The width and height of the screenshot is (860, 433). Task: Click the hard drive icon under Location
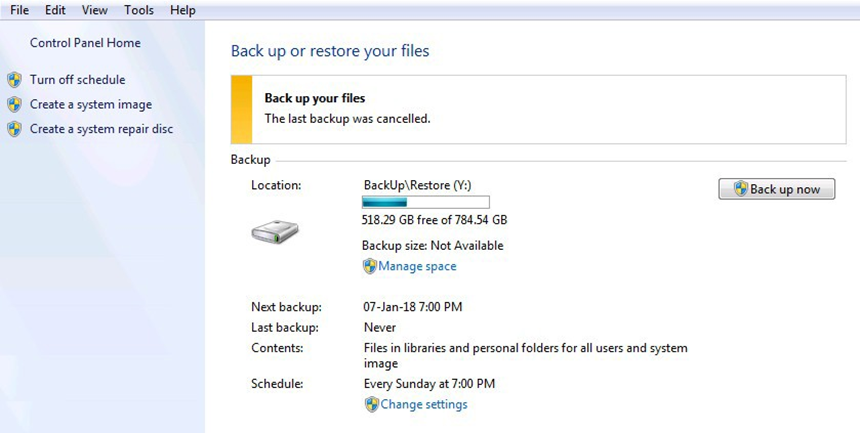275,232
